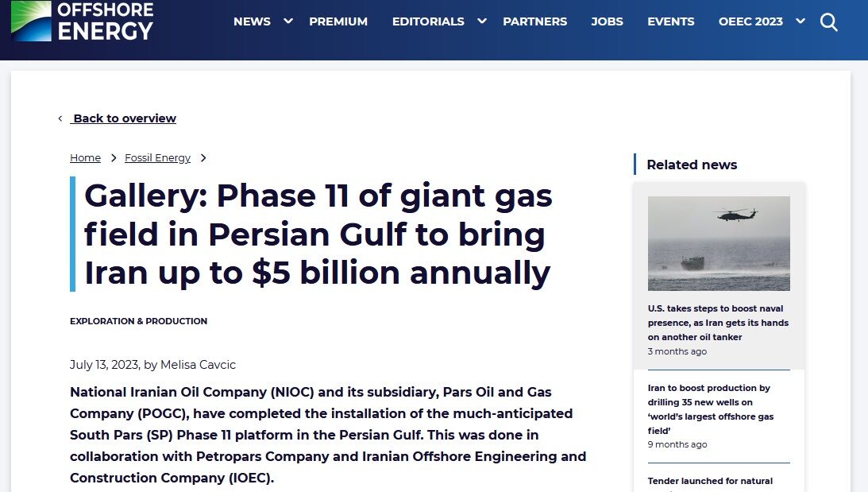Image resolution: width=868 pixels, height=492 pixels.
Task: Open the search magnifier icon
Action: click(828, 22)
